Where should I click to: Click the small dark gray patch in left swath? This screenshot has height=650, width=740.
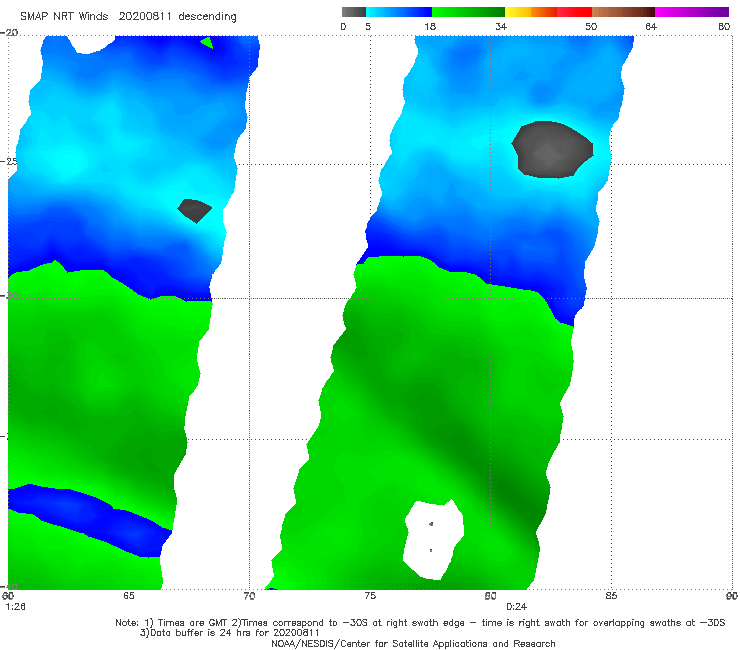(194, 211)
